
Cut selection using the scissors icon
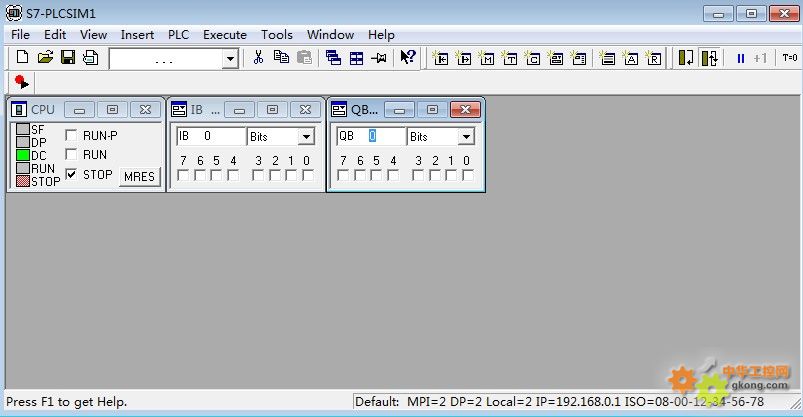258,57
